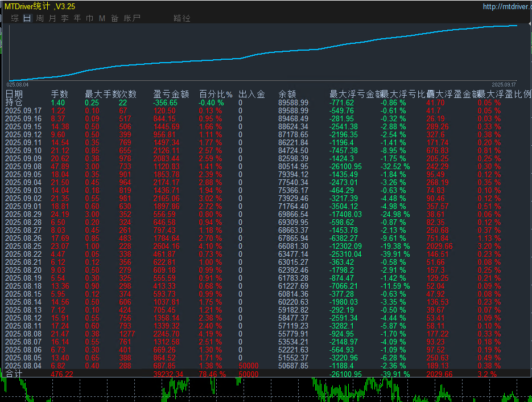Click the MTDriver统计 ,V3.25 title text

tap(40, 6)
